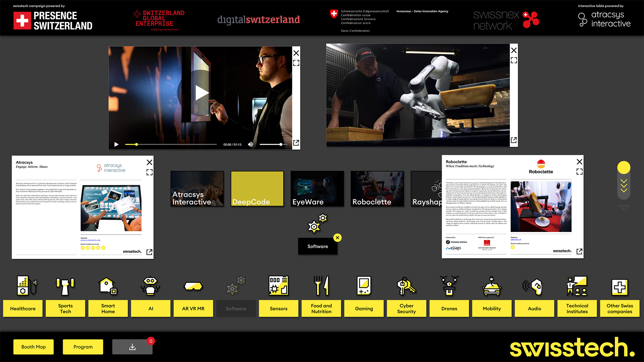Play Atracsys video with center play button
The image size is (644, 362).
click(x=202, y=93)
